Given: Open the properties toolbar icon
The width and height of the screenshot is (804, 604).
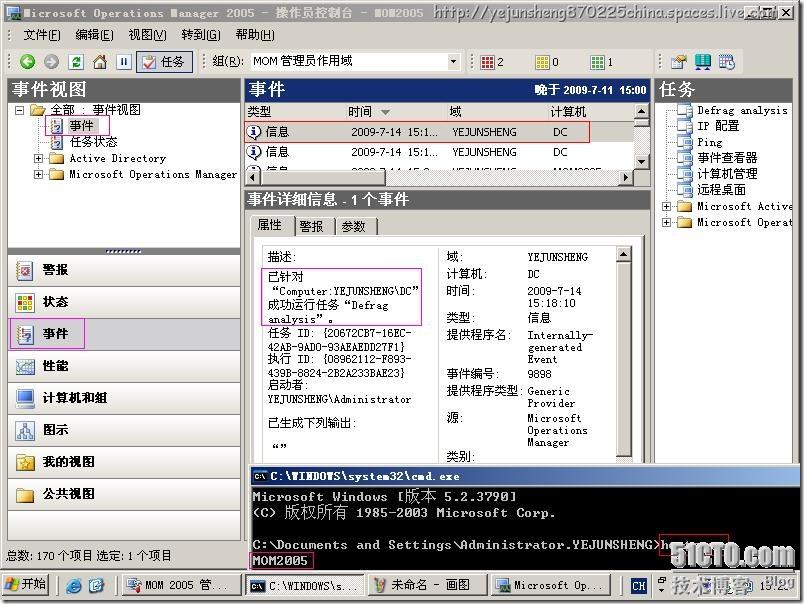Looking at the screenshot, I should click(678, 62).
